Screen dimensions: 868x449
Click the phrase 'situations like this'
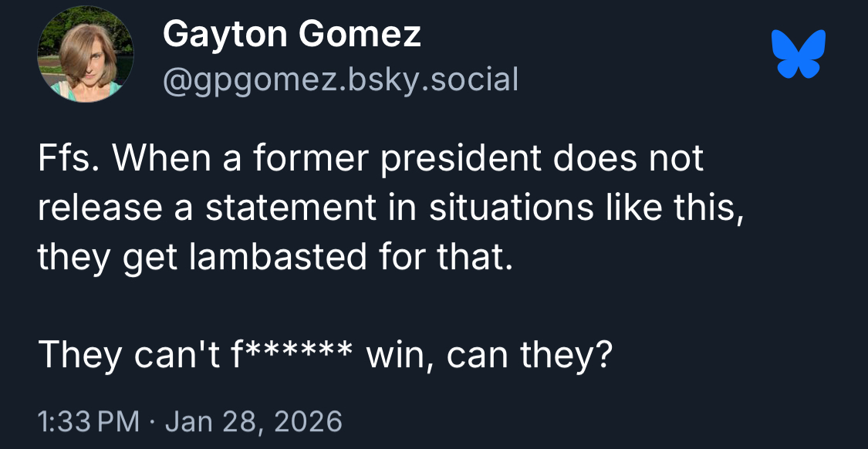(585, 208)
